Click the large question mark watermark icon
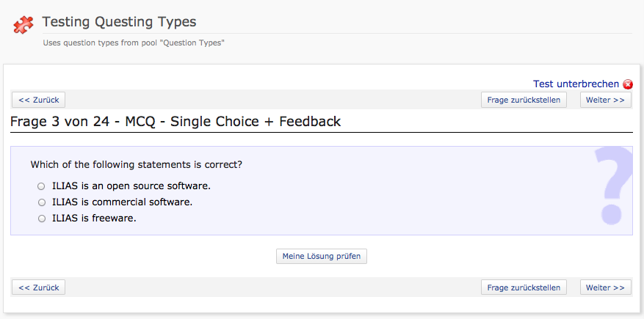 pyautogui.click(x=612, y=185)
